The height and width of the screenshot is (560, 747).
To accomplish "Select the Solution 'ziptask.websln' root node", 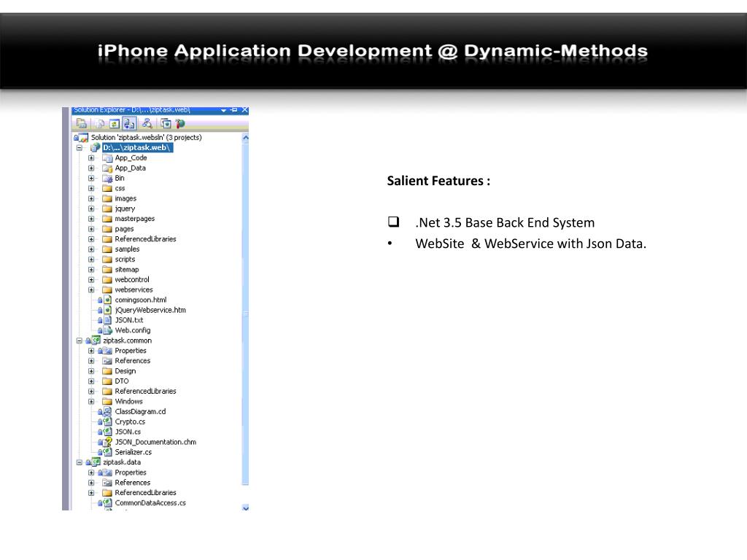I will click(x=146, y=137).
